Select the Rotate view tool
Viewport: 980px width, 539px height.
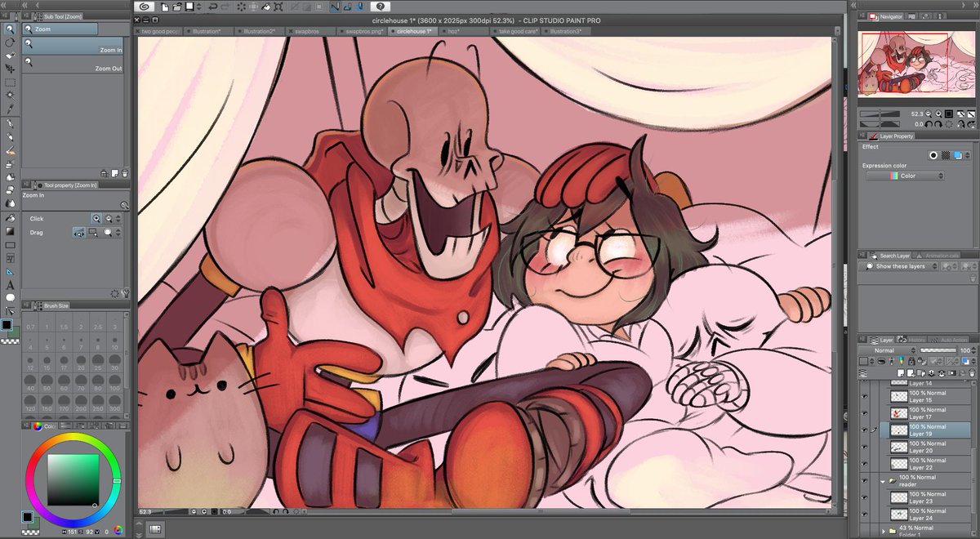point(10,42)
